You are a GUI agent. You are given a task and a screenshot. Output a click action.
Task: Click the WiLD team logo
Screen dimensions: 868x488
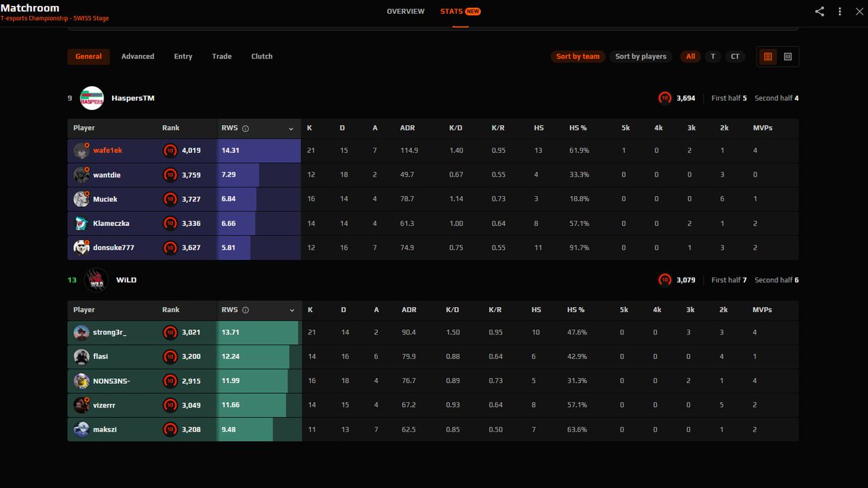96,279
